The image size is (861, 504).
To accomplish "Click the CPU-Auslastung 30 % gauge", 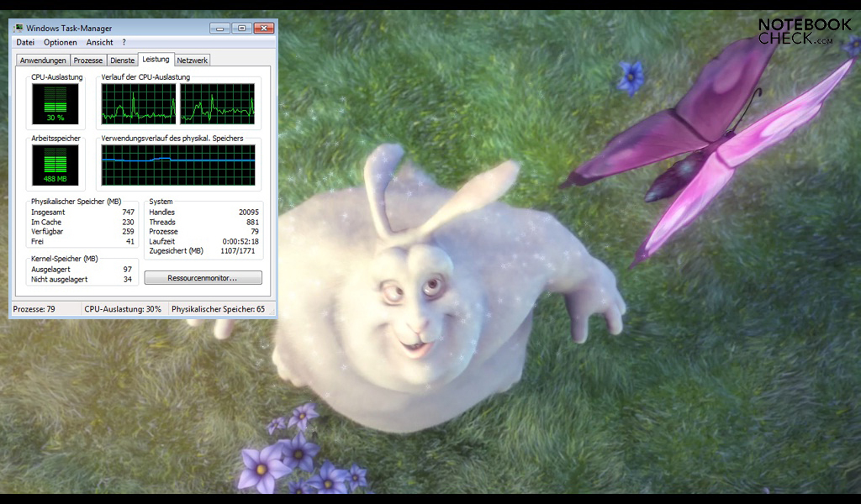I will [x=55, y=103].
